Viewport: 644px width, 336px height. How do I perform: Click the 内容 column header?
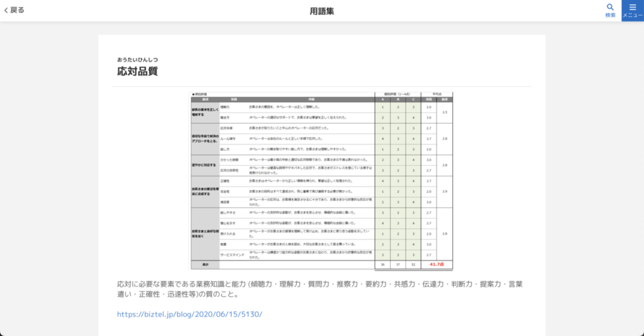tap(311, 100)
